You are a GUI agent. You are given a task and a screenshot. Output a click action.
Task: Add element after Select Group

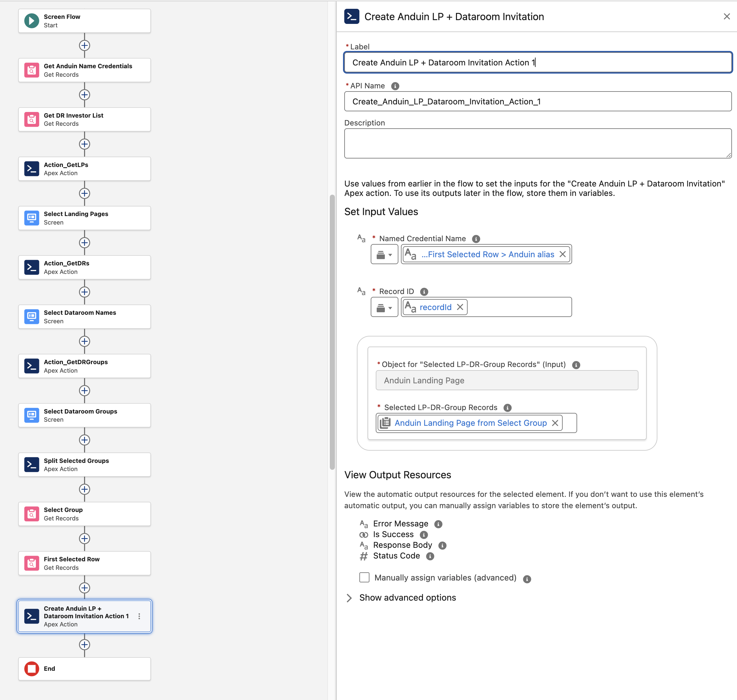84,538
